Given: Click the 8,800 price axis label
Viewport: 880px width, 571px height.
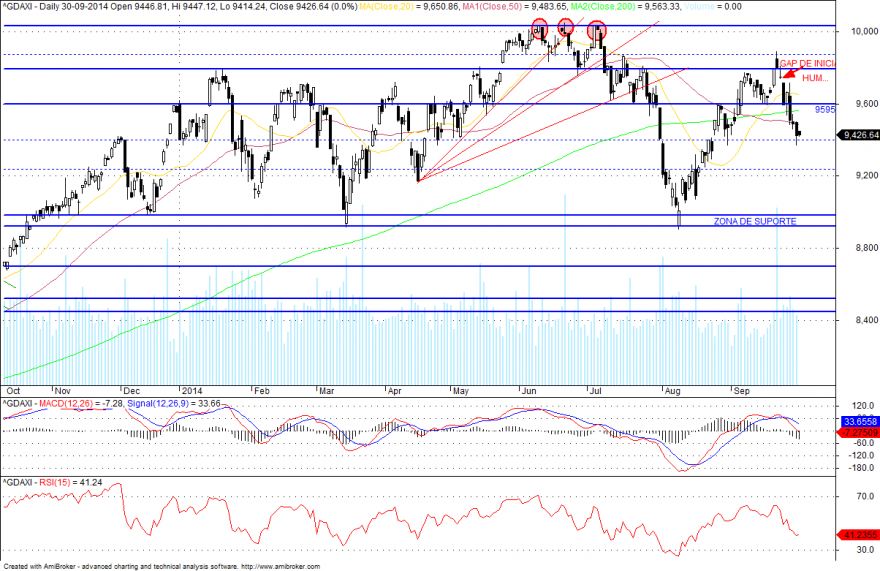Looking at the screenshot, I should click(x=867, y=248).
